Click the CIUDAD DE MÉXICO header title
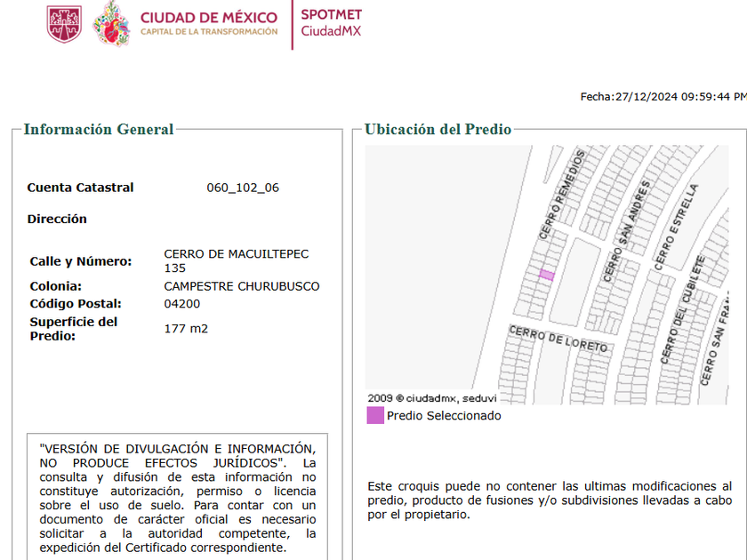 [209, 18]
